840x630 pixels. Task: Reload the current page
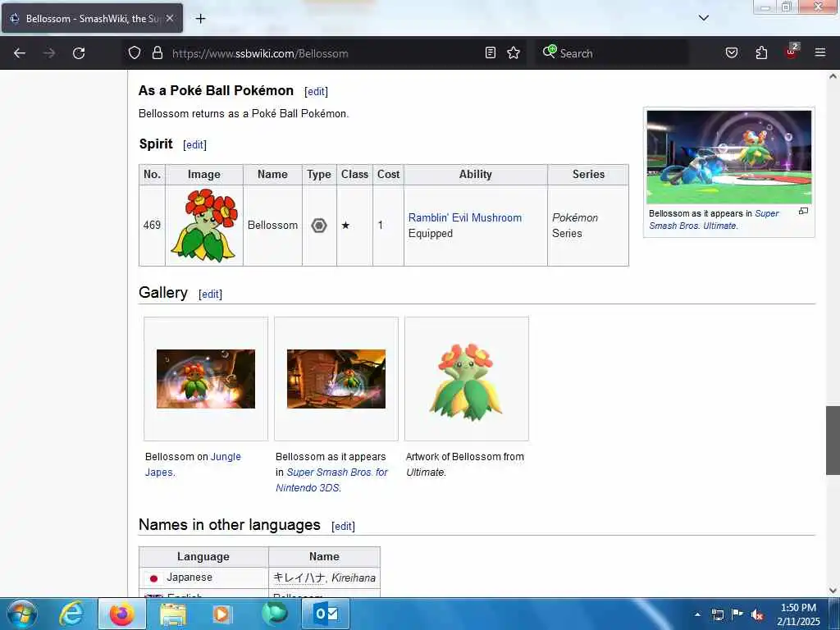(79, 53)
